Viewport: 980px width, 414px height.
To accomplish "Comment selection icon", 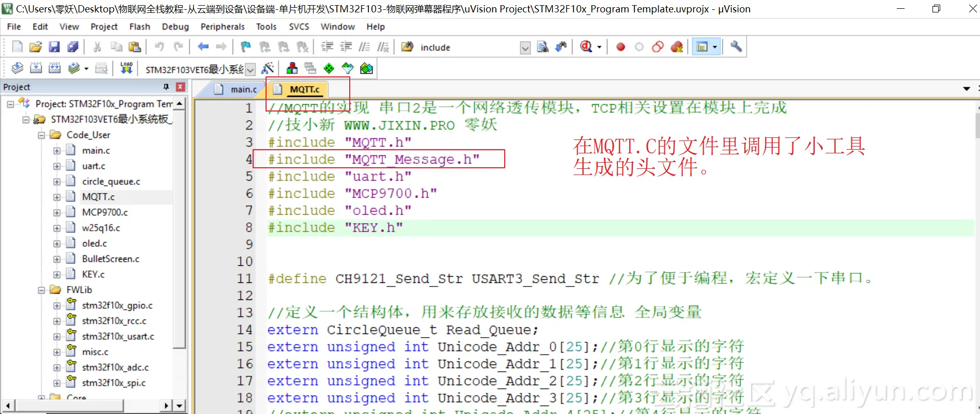I will 364,47.
